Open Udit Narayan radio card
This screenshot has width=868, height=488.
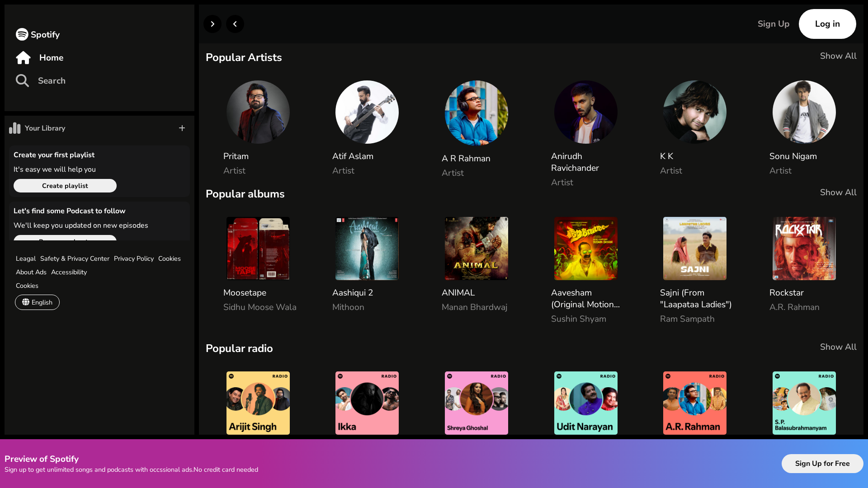(x=586, y=403)
